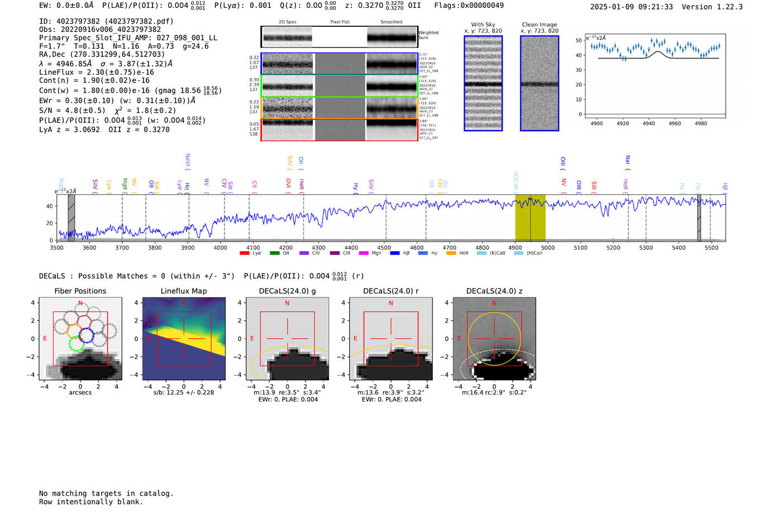Click the green OII legend swatch
Screen dimensions: 782x532
[x=274, y=253]
